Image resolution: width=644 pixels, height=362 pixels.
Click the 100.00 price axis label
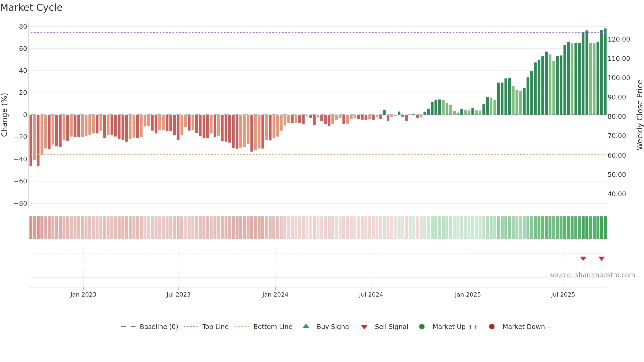tap(619, 78)
